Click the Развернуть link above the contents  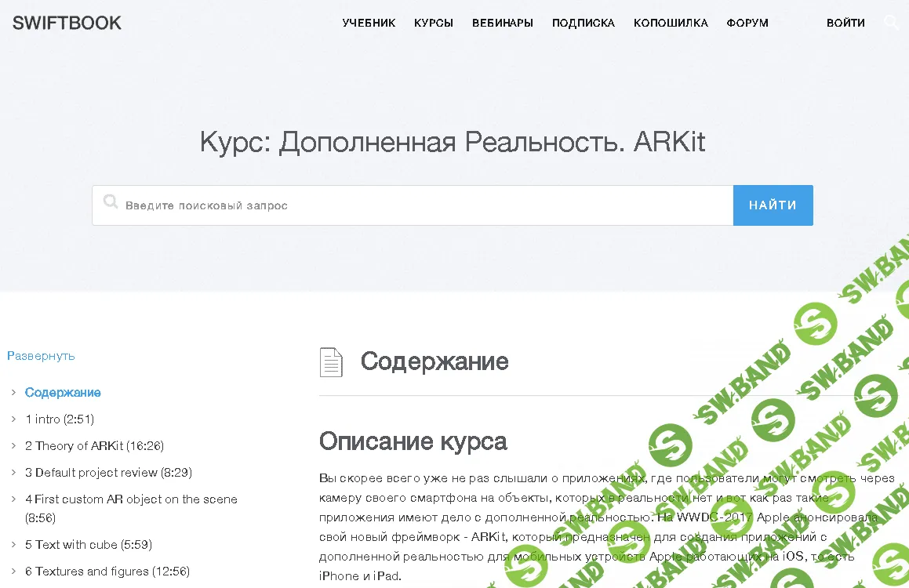pos(40,355)
